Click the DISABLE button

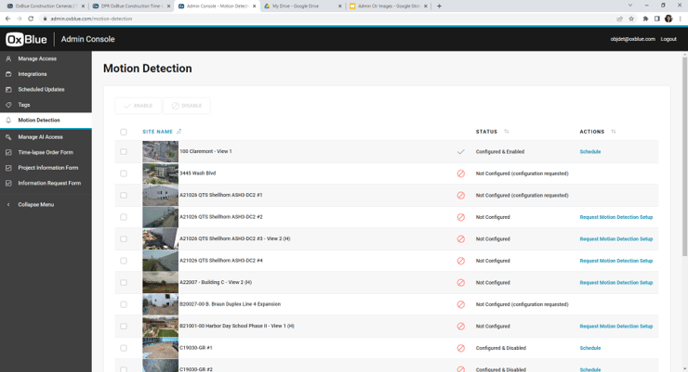tap(187, 106)
